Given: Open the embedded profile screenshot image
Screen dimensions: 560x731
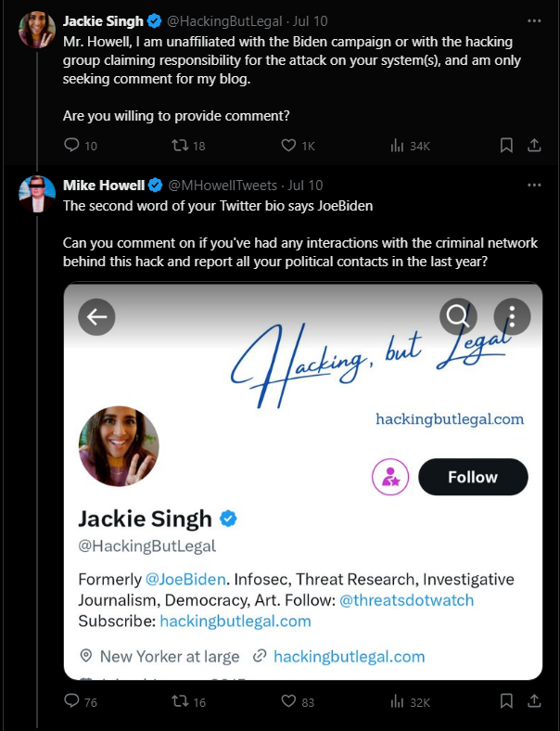Looking at the screenshot, I should [303, 481].
